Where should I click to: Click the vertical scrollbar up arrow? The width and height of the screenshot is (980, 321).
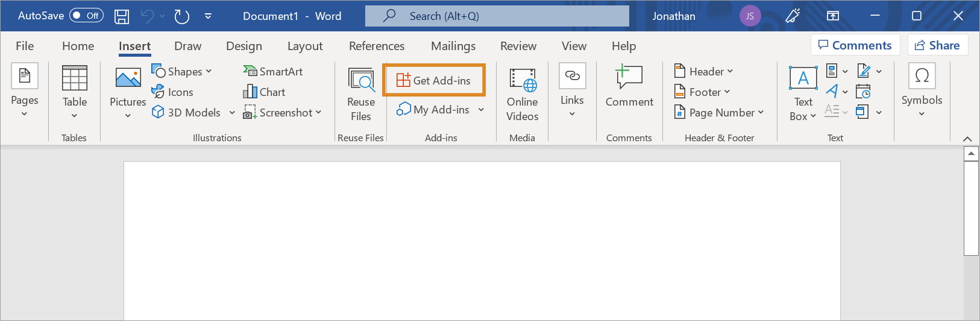971,154
